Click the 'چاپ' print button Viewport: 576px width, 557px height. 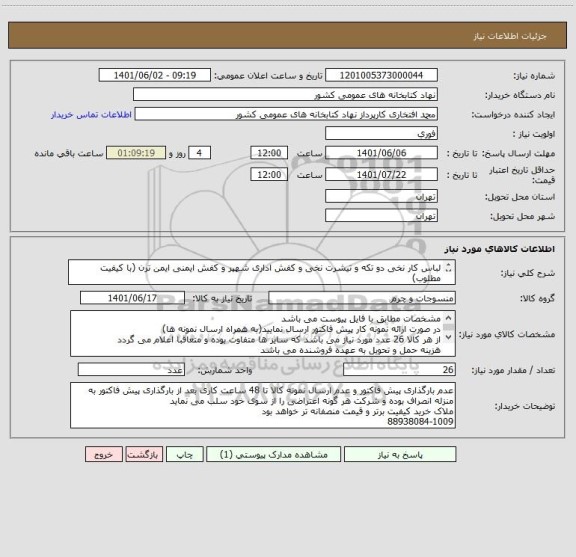184,454
